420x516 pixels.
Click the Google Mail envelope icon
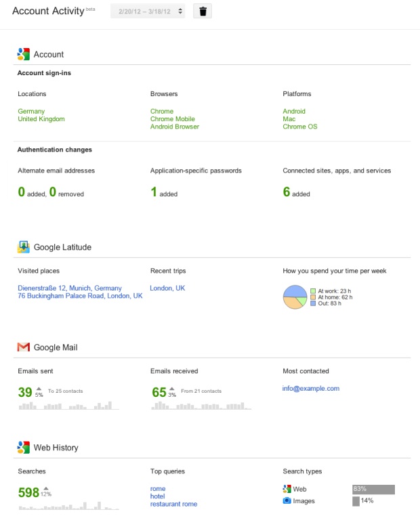(x=23, y=347)
